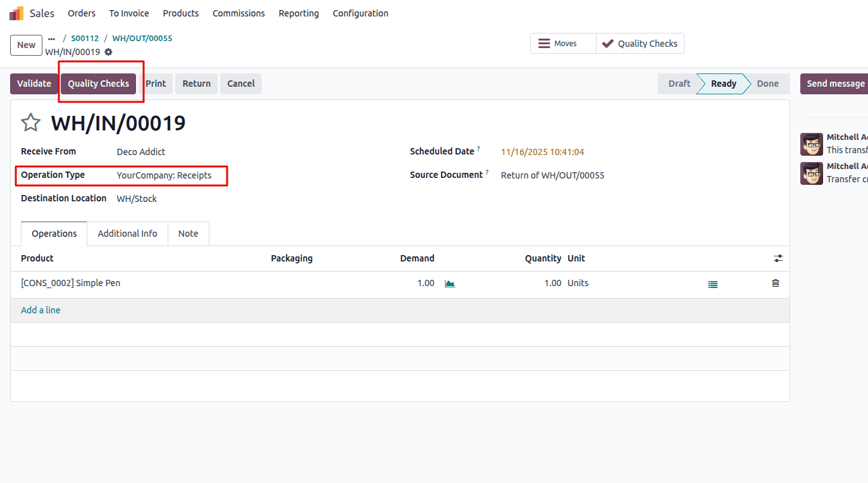Open the Reporting menu
This screenshot has width=868, height=483.
coord(299,13)
